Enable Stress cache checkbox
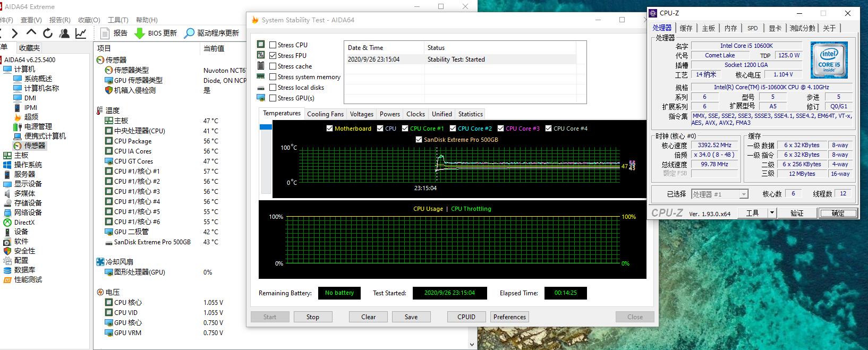This screenshot has width=868, height=350. (273, 66)
